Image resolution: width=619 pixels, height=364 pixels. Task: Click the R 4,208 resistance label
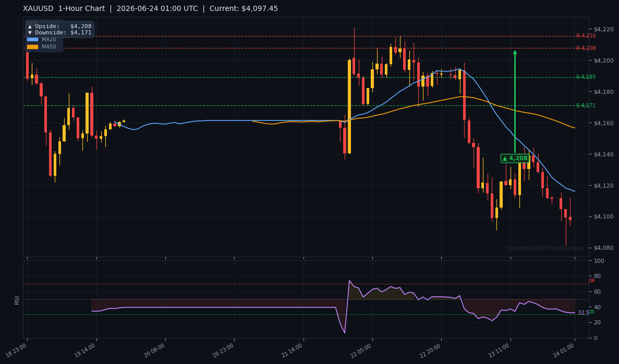586,48
